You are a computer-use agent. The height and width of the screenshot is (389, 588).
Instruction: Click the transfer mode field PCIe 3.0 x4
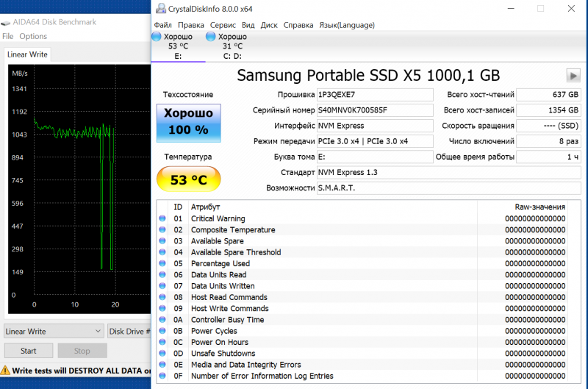pos(375,141)
